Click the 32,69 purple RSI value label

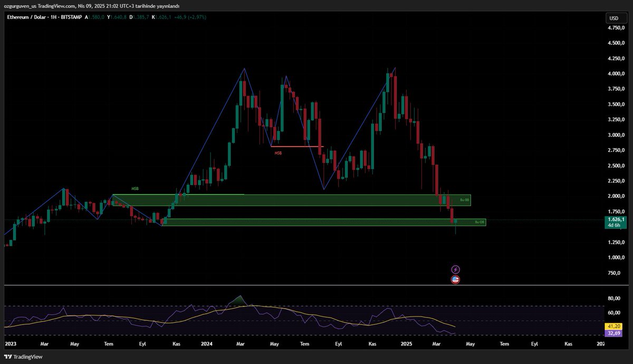(615, 333)
